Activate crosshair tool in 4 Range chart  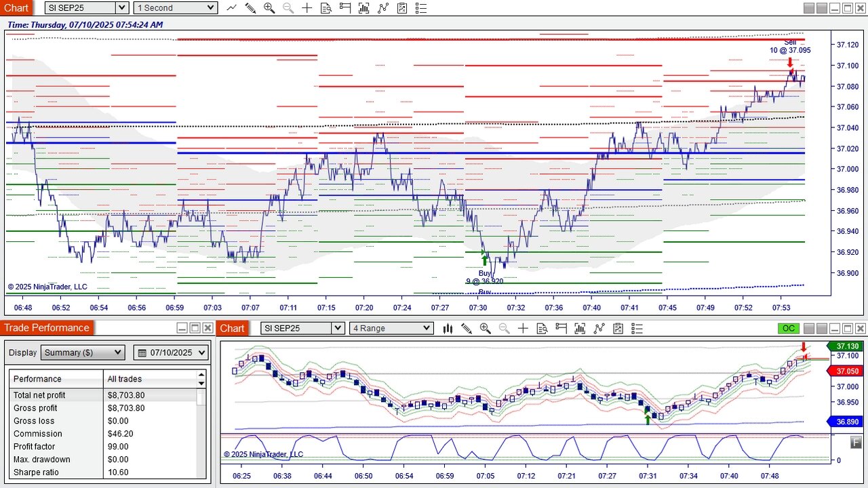pos(523,328)
